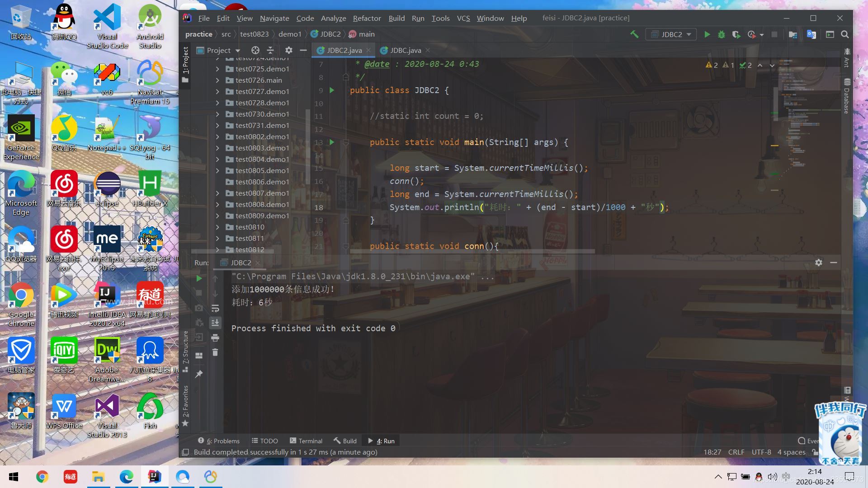The width and height of the screenshot is (868, 488).
Task: Switch to the JDBC.java editor tab
Action: (405, 50)
